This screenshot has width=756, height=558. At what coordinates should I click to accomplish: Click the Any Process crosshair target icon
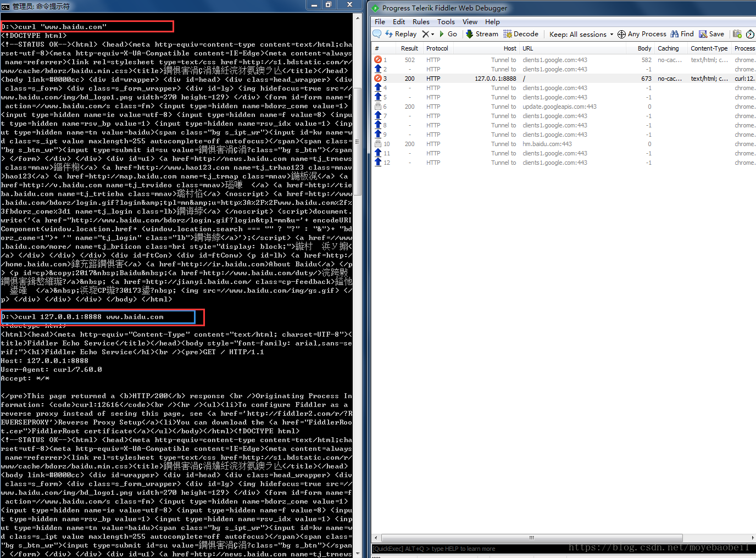coord(621,34)
